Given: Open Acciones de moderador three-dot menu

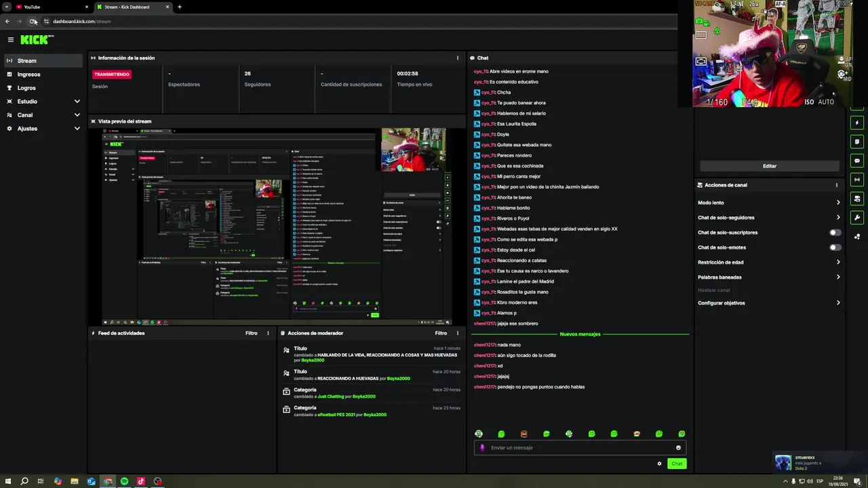Looking at the screenshot, I should (x=458, y=333).
